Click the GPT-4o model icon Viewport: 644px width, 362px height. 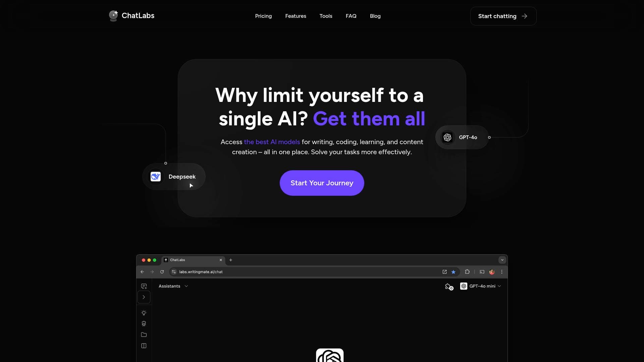click(x=448, y=137)
